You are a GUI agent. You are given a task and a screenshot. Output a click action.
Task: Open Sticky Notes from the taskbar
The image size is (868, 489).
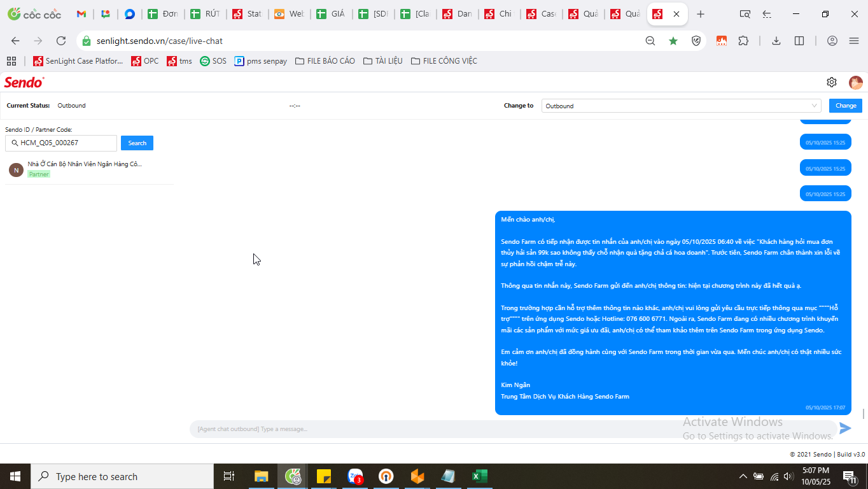pyautogui.click(x=324, y=476)
